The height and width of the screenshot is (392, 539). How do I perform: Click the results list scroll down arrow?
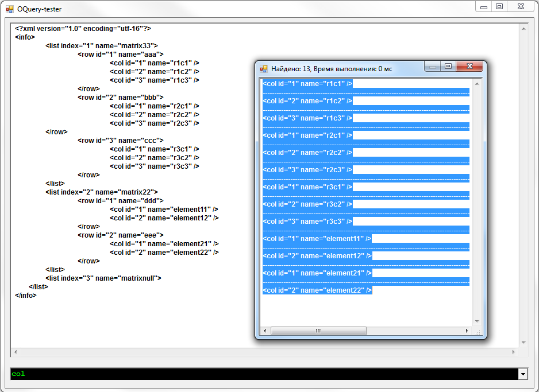pyautogui.click(x=477, y=321)
